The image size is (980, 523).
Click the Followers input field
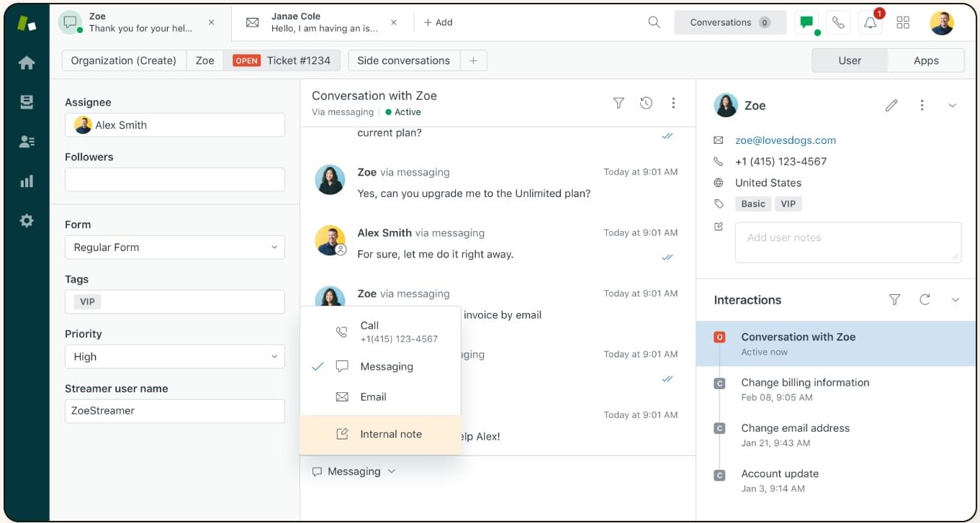175,179
